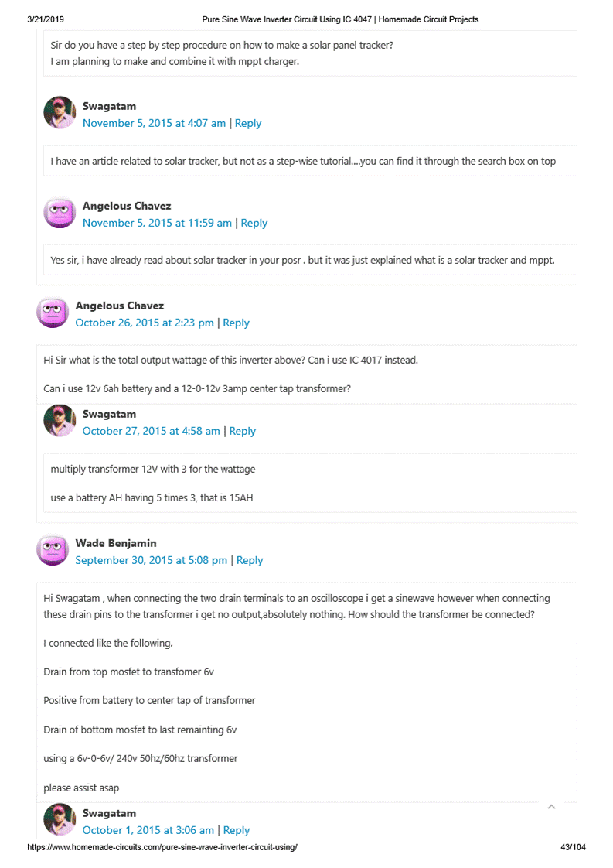Open the November 5, 2015 at 11:59 am permalink
Screen dimensions: 613x868
(157, 223)
